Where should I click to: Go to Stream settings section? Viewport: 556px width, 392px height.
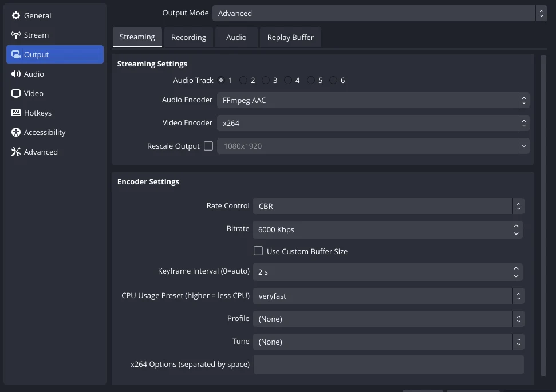[55, 35]
